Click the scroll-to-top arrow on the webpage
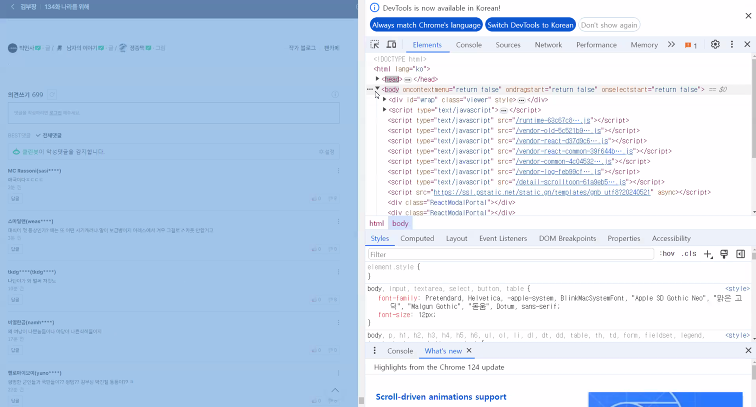This screenshot has height=407, width=756. (x=335, y=390)
